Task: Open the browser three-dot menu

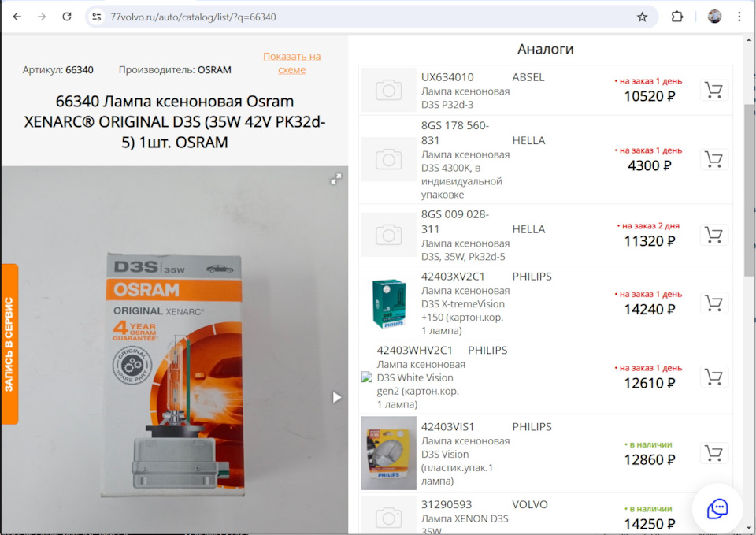Action: click(738, 16)
